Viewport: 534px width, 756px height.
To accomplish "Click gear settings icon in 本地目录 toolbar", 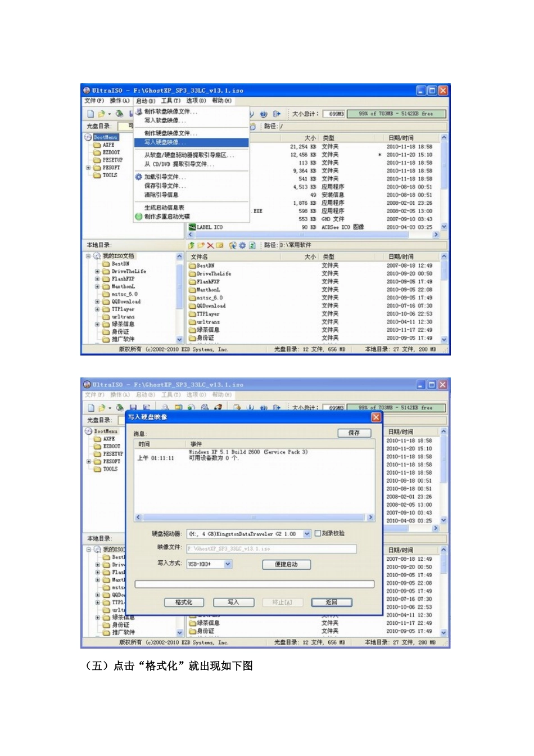I will click(x=242, y=245).
